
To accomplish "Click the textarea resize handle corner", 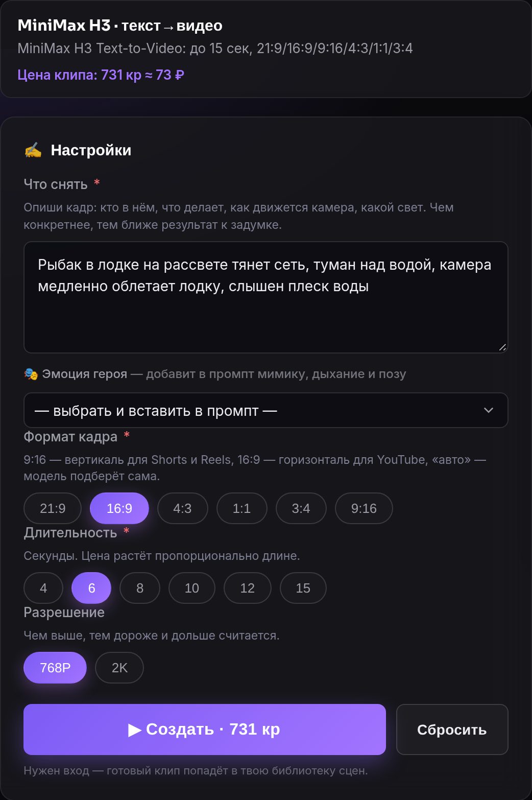I will [502, 347].
